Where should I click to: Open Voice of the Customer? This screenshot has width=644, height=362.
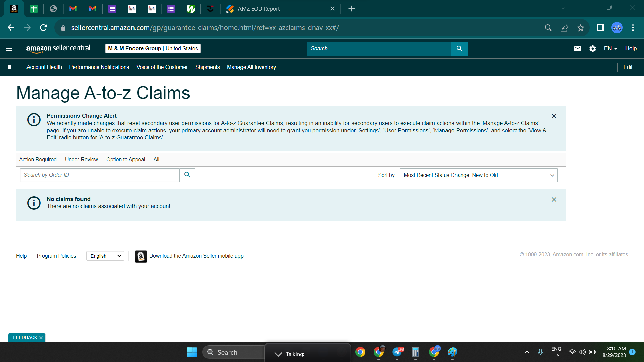pos(162,67)
